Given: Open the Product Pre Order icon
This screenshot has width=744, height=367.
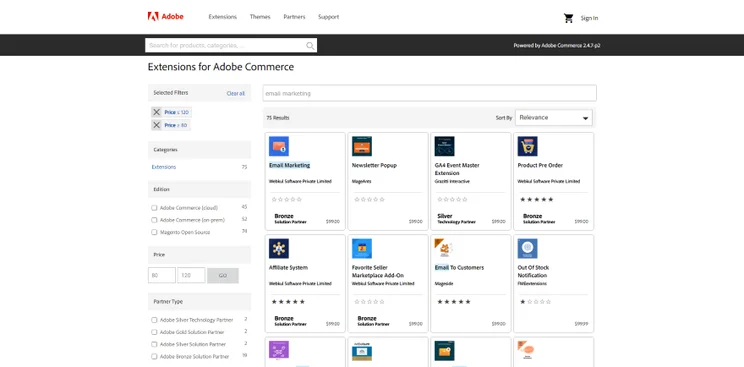Looking at the screenshot, I should coord(528,146).
